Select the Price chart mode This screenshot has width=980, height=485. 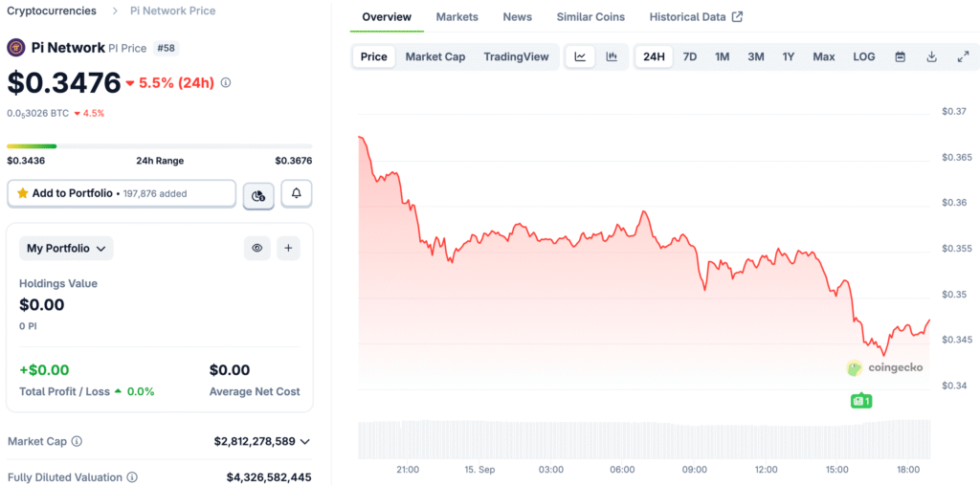coord(374,56)
